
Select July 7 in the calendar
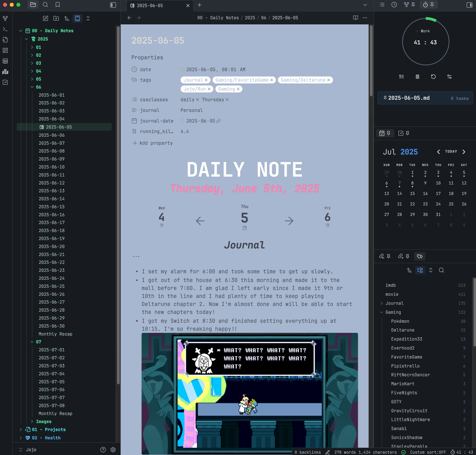[x=400, y=183]
